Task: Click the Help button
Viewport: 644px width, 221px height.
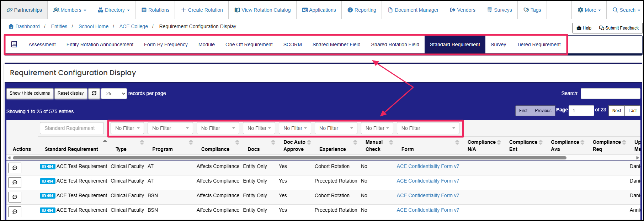Action: pos(584,28)
